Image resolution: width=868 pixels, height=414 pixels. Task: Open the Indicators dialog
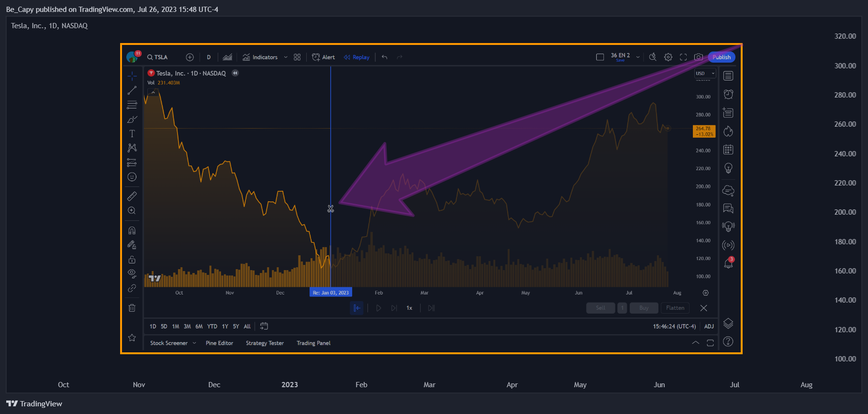click(x=260, y=57)
